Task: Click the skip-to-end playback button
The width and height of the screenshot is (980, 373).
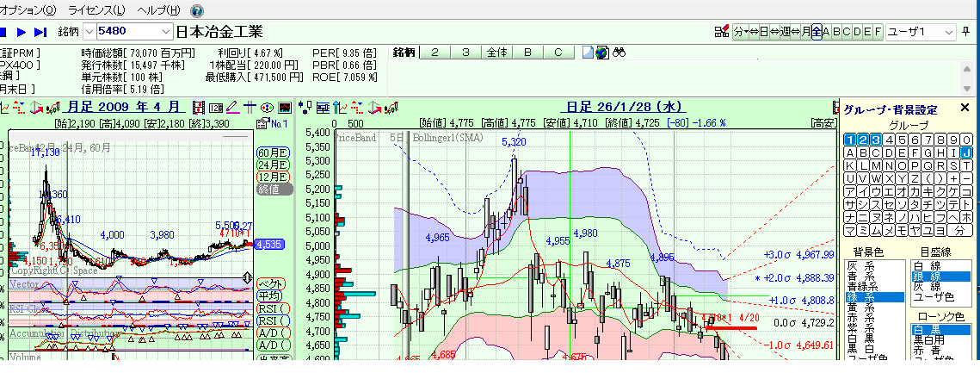Action: (40, 32)
